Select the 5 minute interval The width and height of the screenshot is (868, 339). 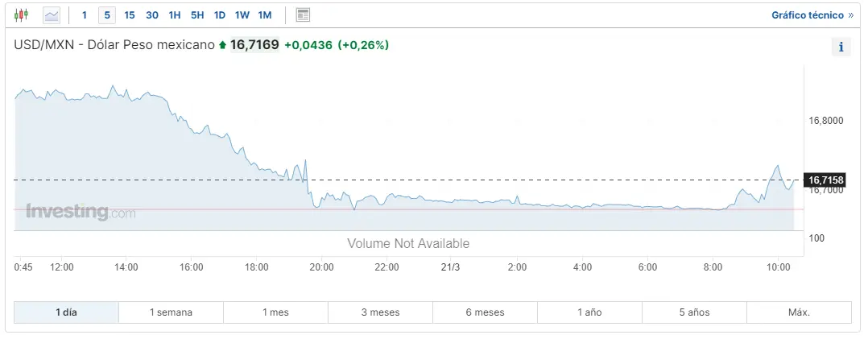[x=107, y=15]
